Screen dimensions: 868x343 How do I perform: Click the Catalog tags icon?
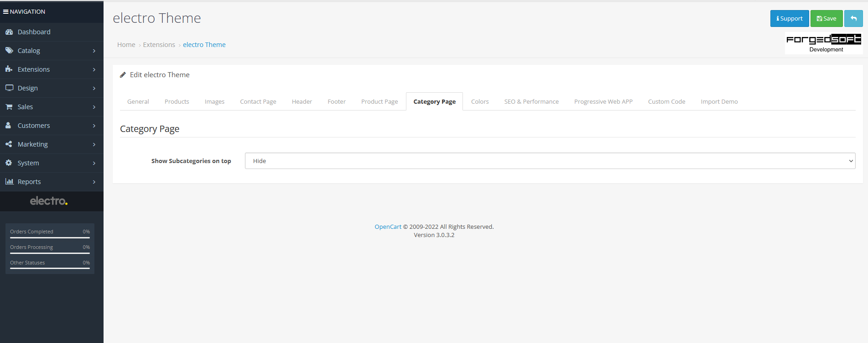[x=9, y=51]
